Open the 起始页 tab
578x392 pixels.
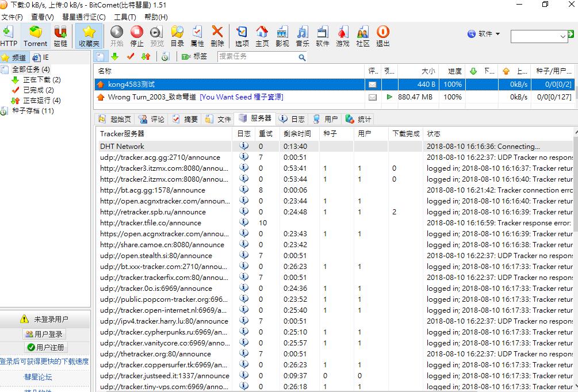coord(114,119)
